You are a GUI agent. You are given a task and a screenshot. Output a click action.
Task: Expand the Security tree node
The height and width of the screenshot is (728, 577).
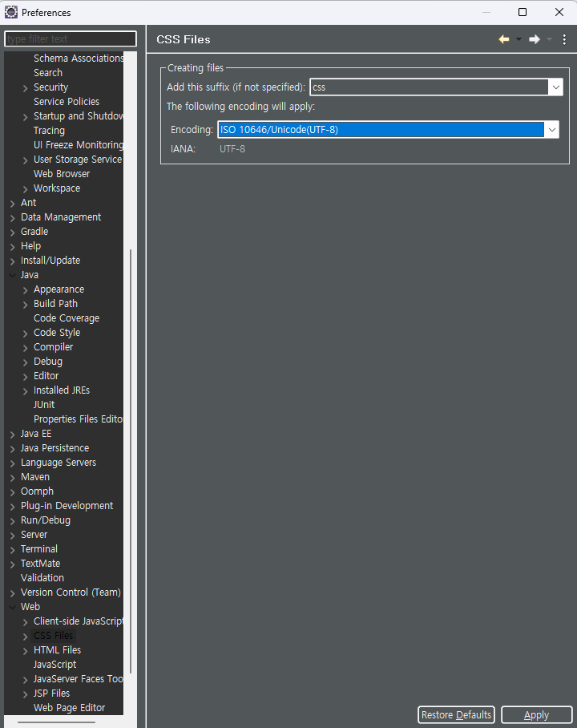click(26, 87)
